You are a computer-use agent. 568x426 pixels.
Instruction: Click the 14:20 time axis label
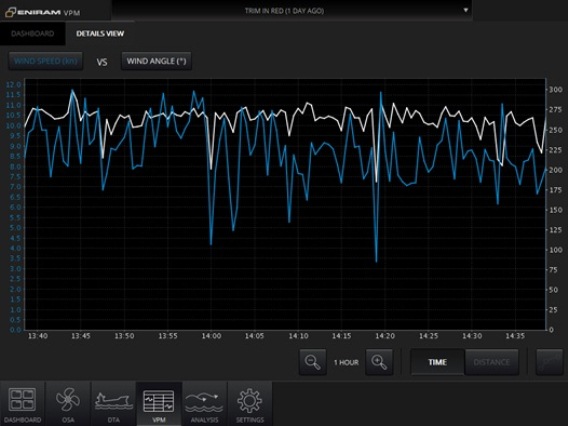pyautogui.click(x=385, y=336)
